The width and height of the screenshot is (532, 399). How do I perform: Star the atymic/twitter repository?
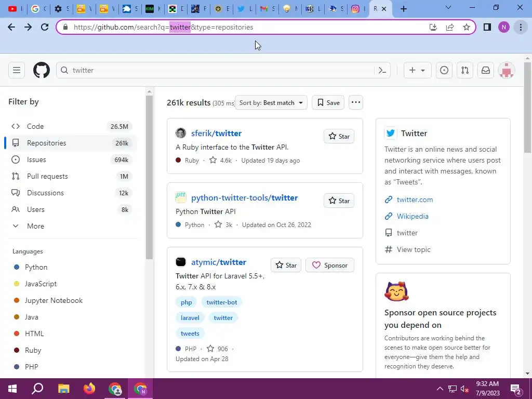tap(286, 265)
